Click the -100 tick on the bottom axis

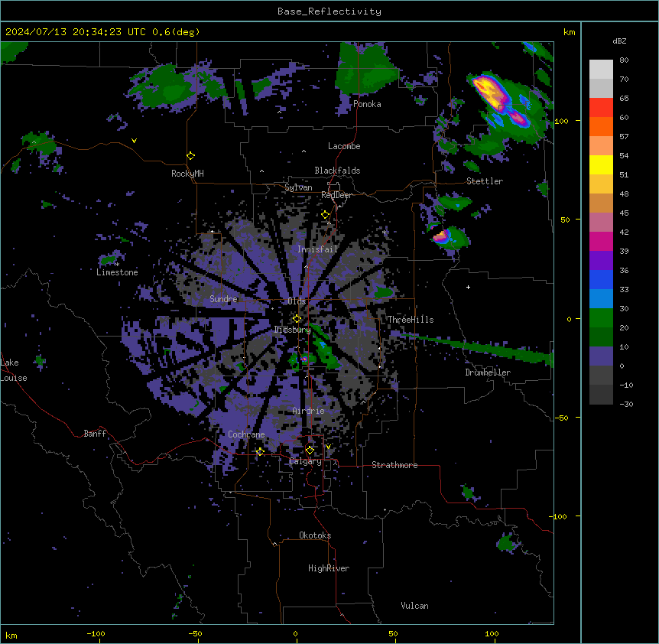click(96, 633)
